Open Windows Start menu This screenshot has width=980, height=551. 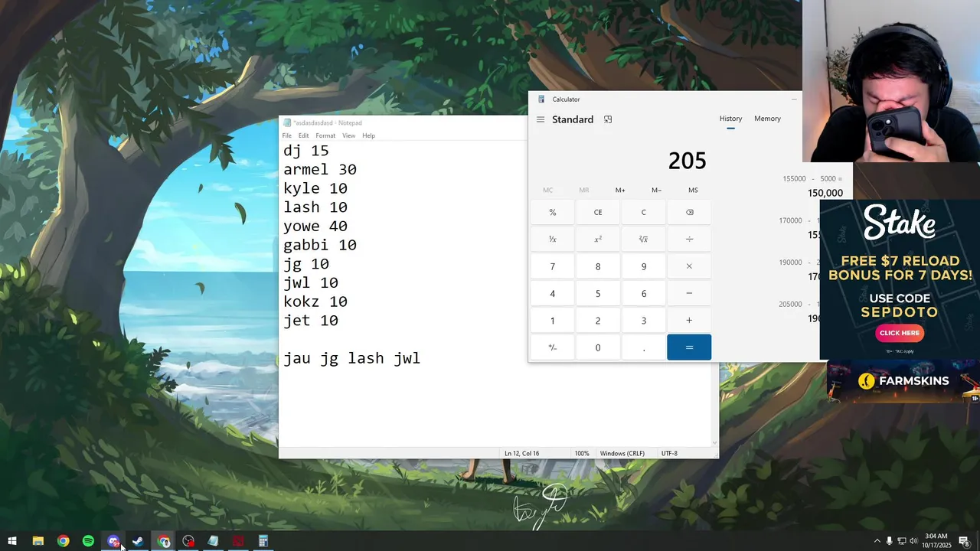[12, 541]
